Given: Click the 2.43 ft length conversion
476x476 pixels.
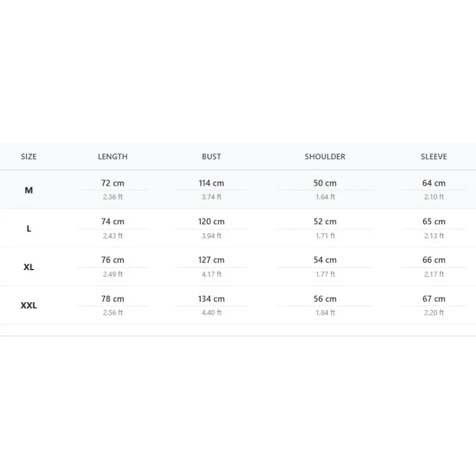Looking at the screenshot, I should coord(112,236).
